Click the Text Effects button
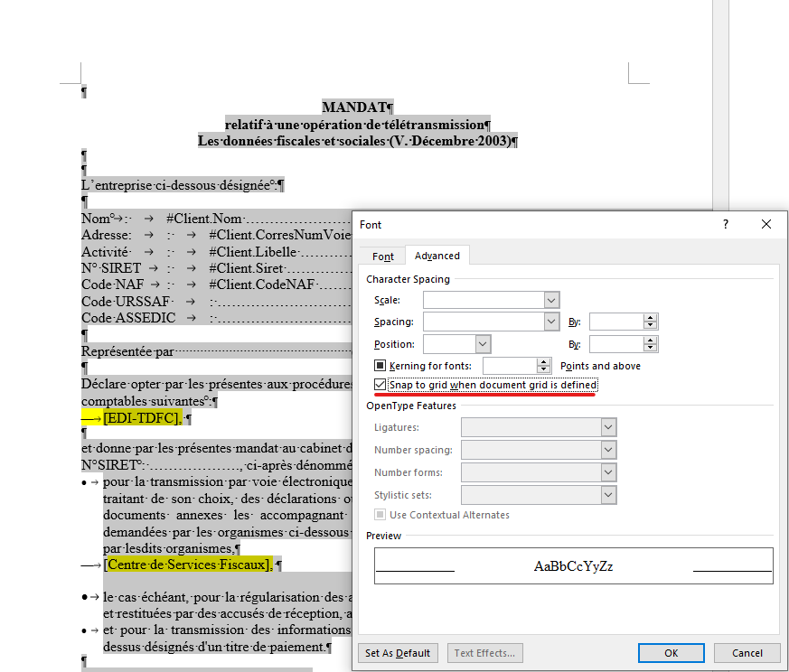This screenshot has height=672, width=789. (484, 653)
